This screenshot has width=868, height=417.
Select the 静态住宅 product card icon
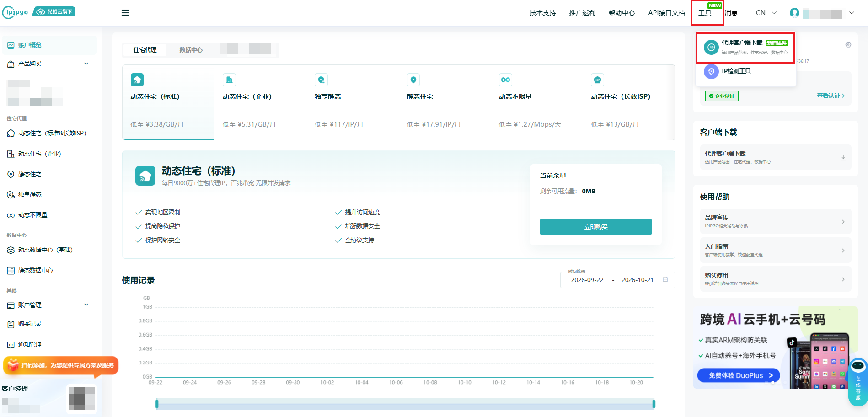tap(413, 80)
